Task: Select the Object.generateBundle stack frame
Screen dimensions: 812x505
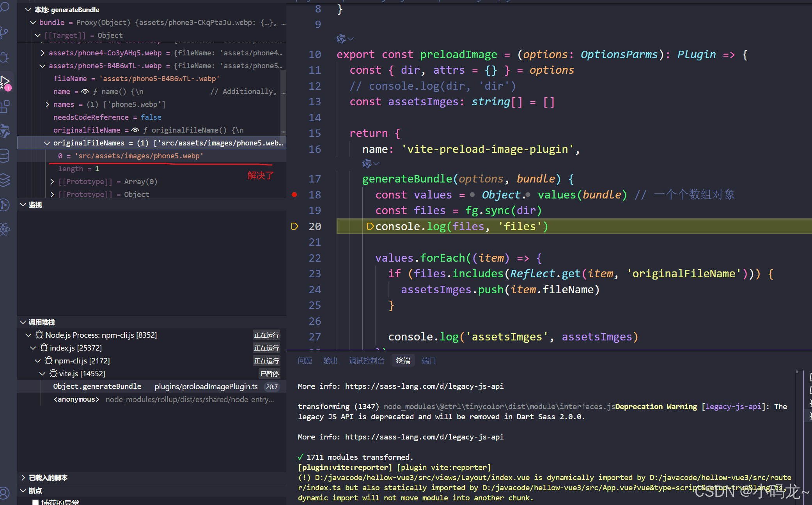Action: pyautogui.click(x=97, y=386)
